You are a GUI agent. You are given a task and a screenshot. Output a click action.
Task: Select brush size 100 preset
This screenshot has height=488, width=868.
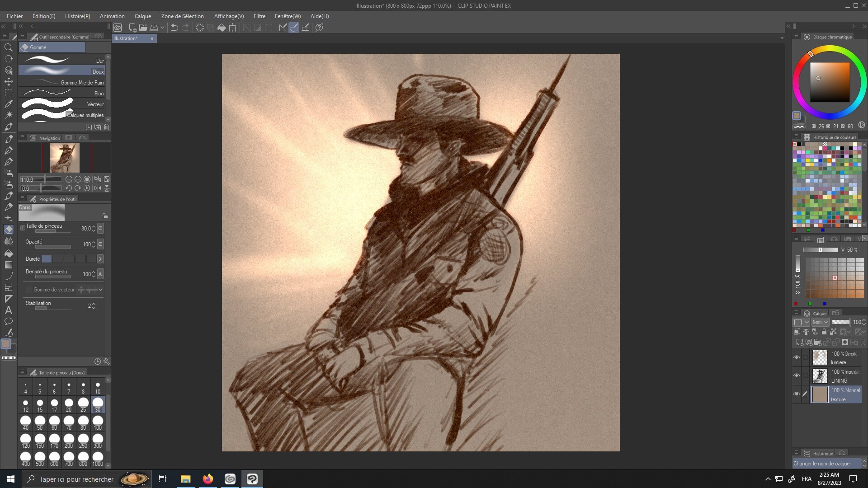tap(98, 423)
